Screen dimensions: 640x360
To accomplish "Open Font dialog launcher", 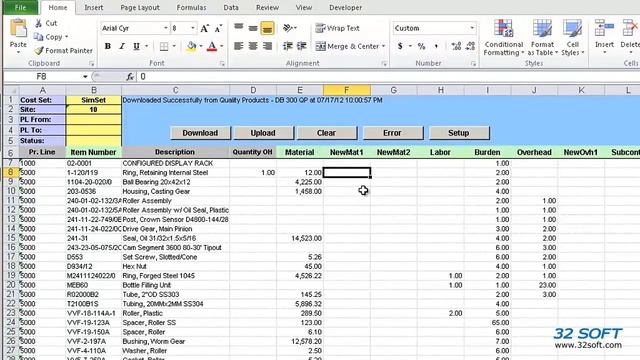I will 222,64.
